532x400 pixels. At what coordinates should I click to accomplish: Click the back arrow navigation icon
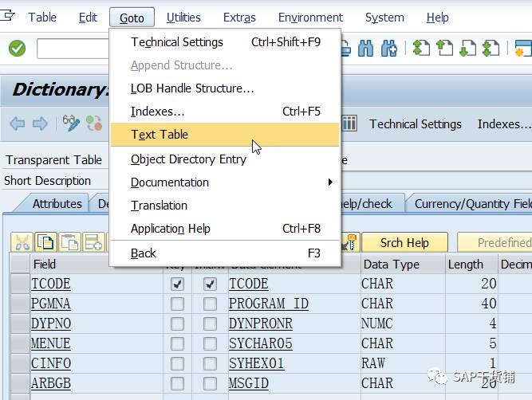point(18,124)
